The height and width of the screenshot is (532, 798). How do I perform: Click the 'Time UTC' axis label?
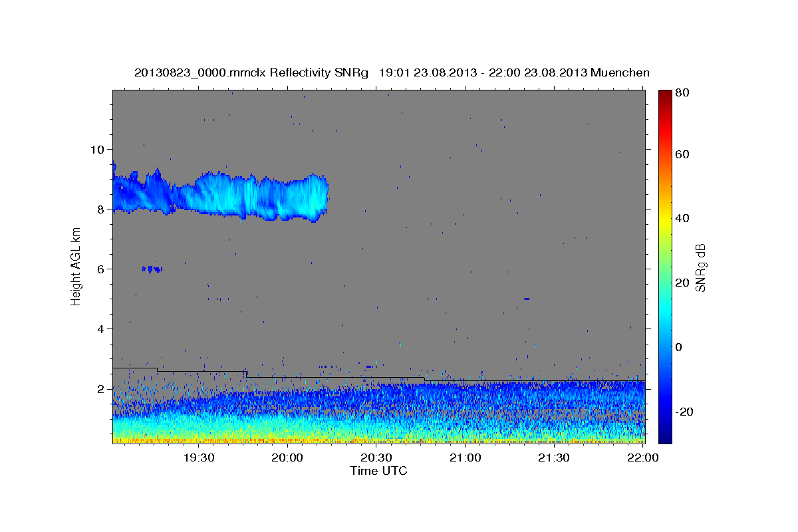[x=378, y=471]
